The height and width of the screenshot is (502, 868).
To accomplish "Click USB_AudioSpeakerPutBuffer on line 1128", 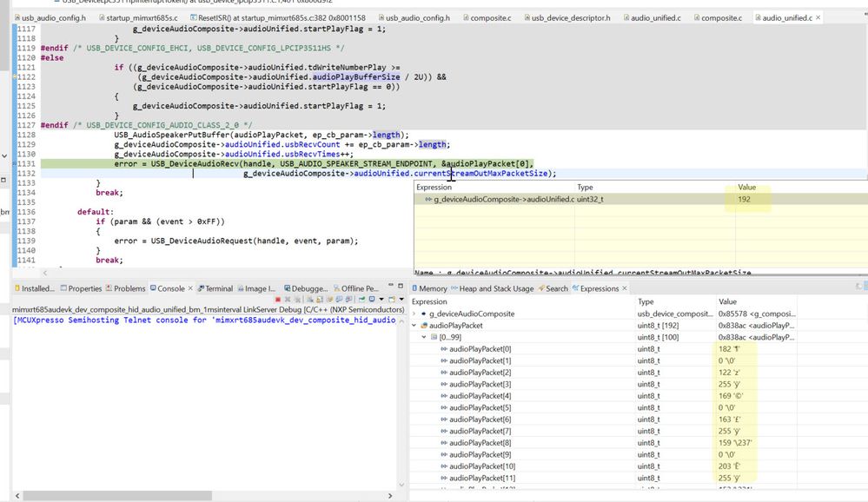I will click(172, 135).
